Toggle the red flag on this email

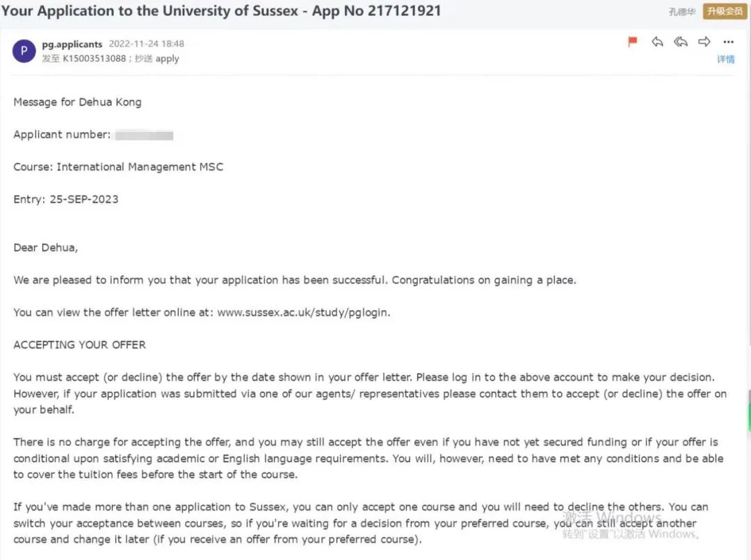633,42
